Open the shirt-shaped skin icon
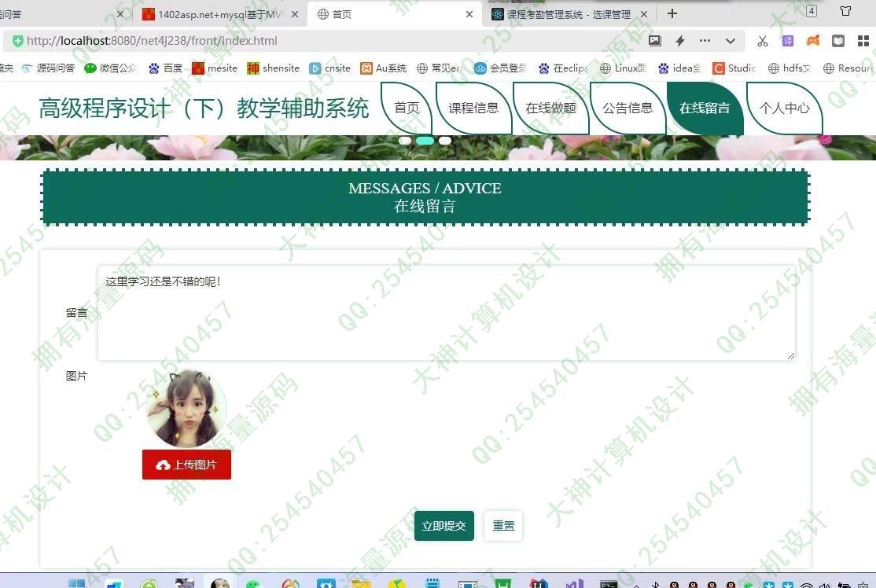 click(845, 11)
